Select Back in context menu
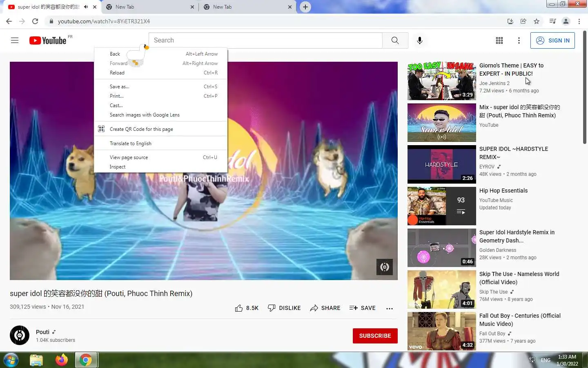This screenshot has width=588, height=368. coord(160,54)
